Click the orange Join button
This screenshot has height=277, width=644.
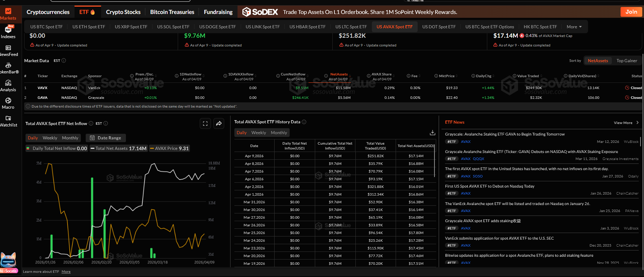coord(631,12)
